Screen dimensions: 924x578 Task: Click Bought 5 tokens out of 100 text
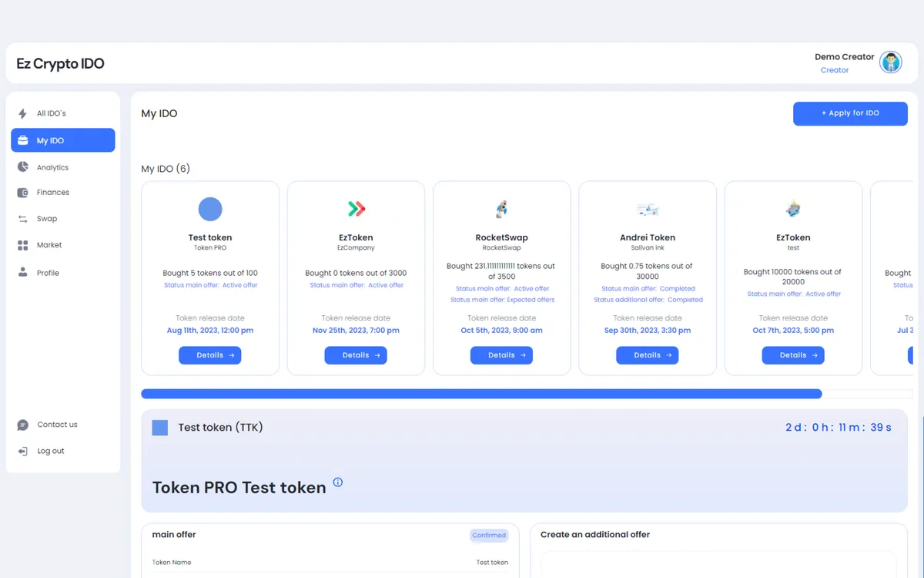210,273
